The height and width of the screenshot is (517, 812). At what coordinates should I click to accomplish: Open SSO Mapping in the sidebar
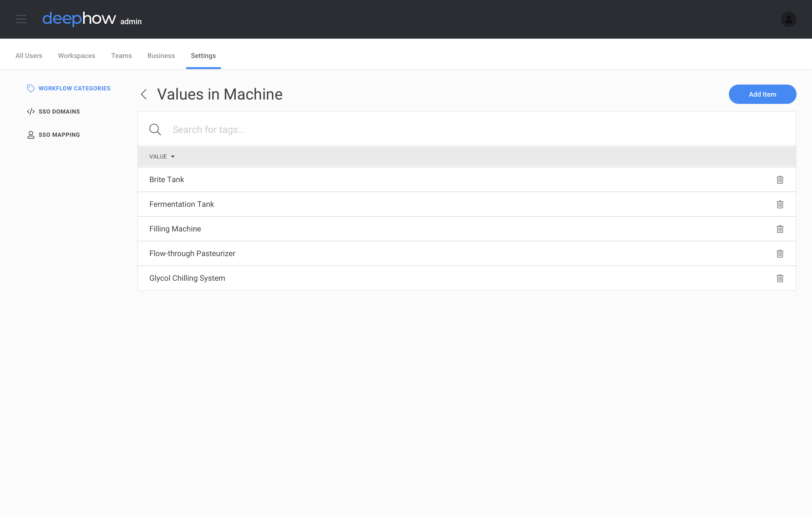54,135
